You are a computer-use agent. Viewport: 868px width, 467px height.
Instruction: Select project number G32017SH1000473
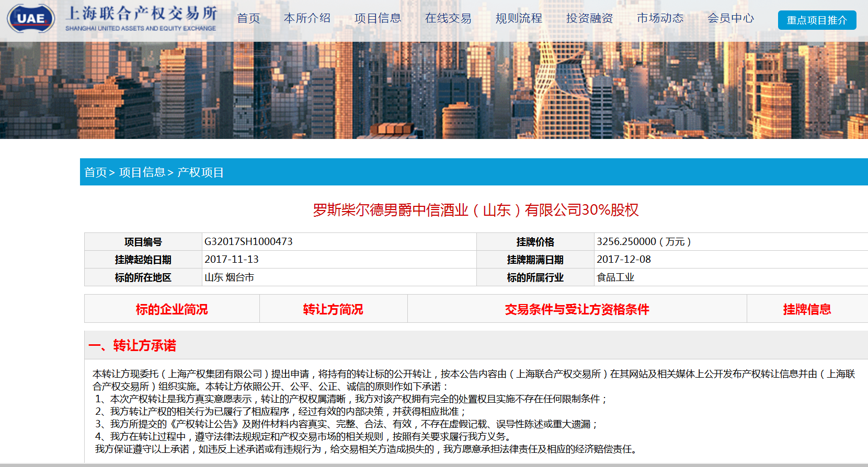coord(248,242)
